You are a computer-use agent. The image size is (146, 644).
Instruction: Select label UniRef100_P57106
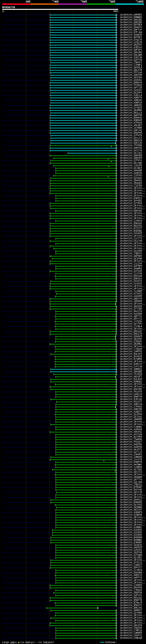131,72
